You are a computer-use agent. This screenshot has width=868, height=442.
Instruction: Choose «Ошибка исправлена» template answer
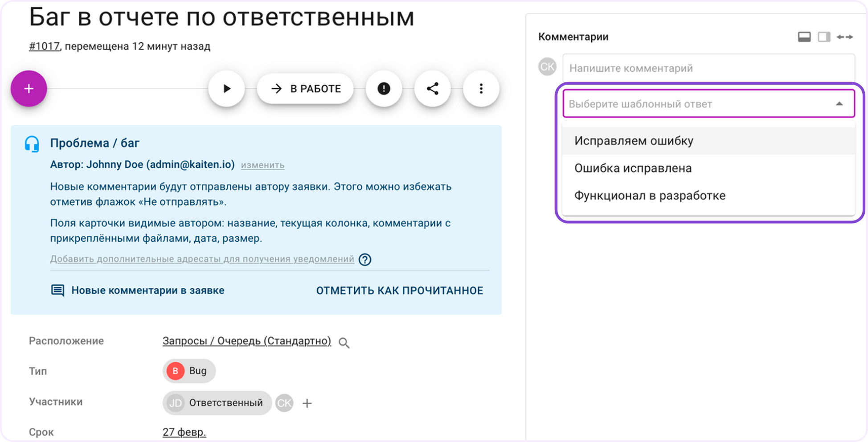633,168
